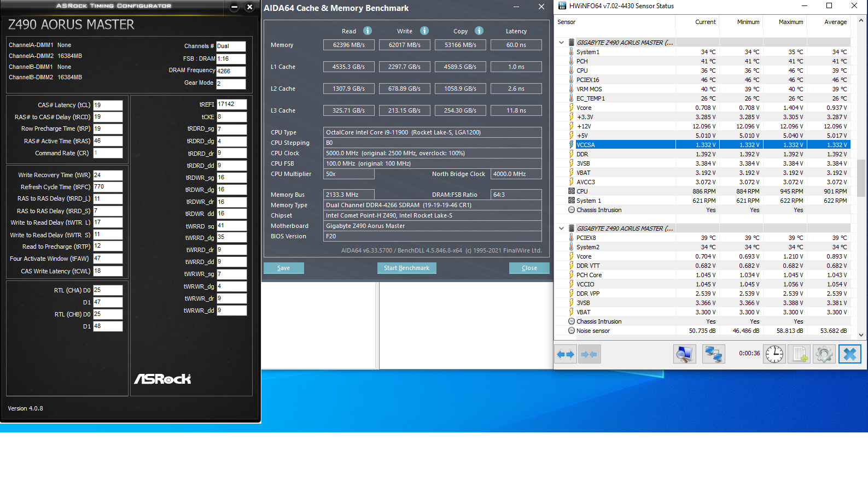Viewport: 868px width, 504px height.
Task: Collapse the GIGABYTE group above PCIEX8
Action: [x=561, y=228]
